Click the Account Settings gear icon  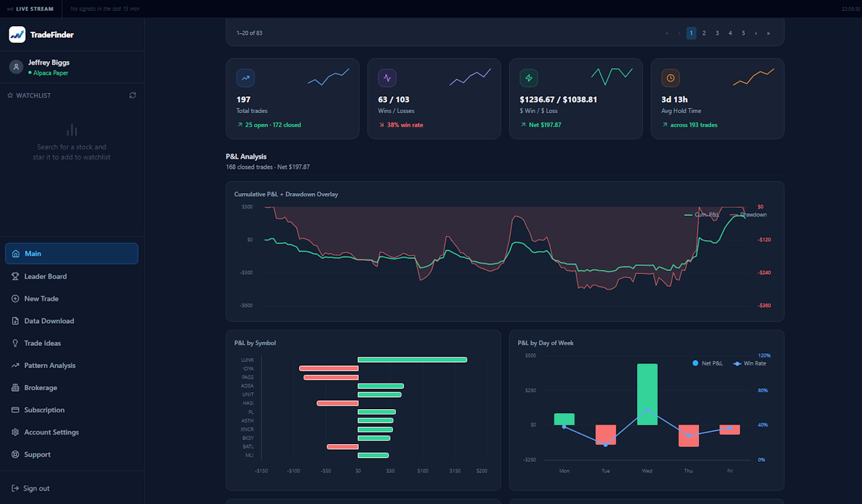15,432
